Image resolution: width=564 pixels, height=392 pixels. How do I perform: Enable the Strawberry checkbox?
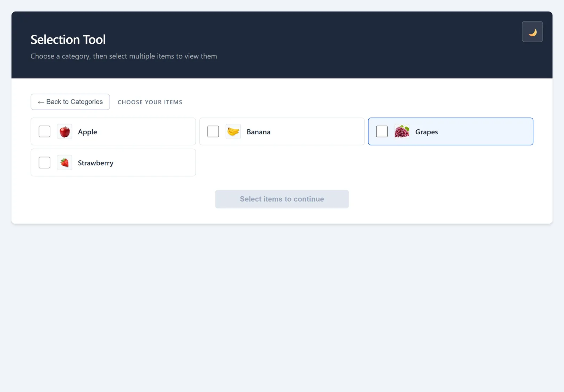pyautogui.click(x=44, y=163)
